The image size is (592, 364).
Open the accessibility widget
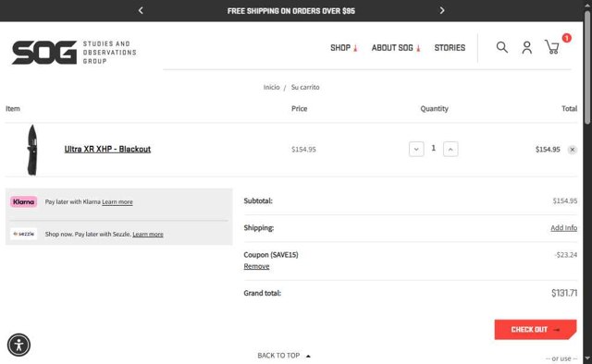pos(18,345)
